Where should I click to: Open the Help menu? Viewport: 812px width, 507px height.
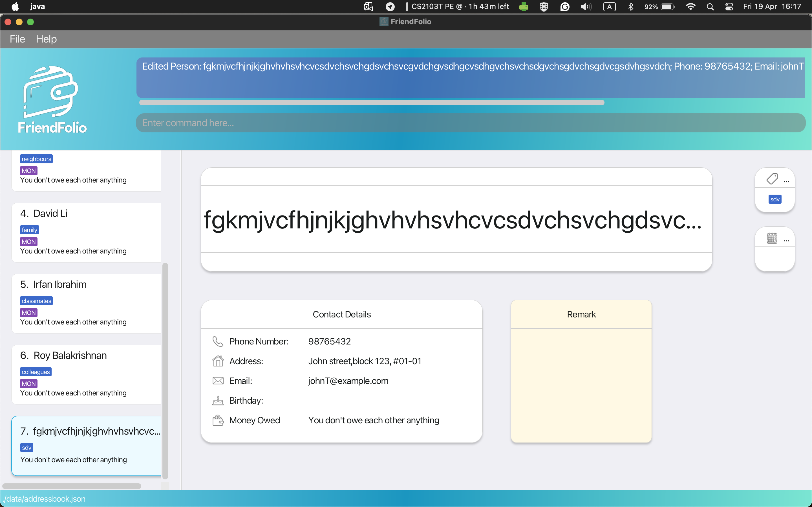pos(46,39)
